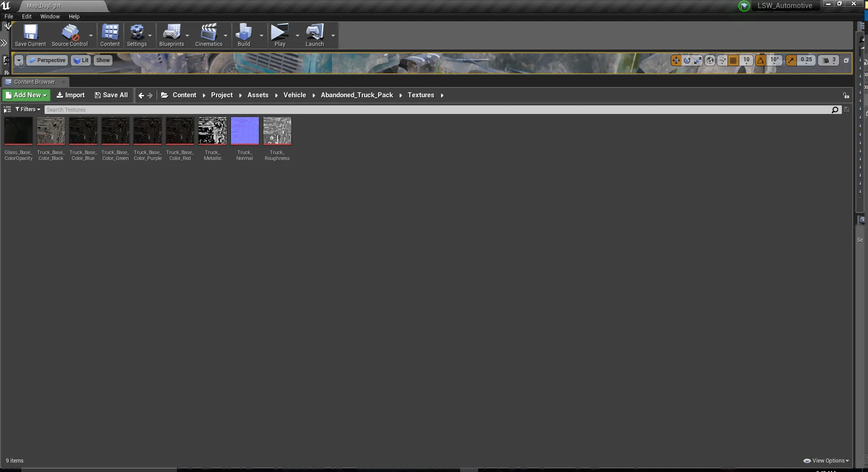Open the Add New dropdown

pyautogui.click(x=26, y=95)
